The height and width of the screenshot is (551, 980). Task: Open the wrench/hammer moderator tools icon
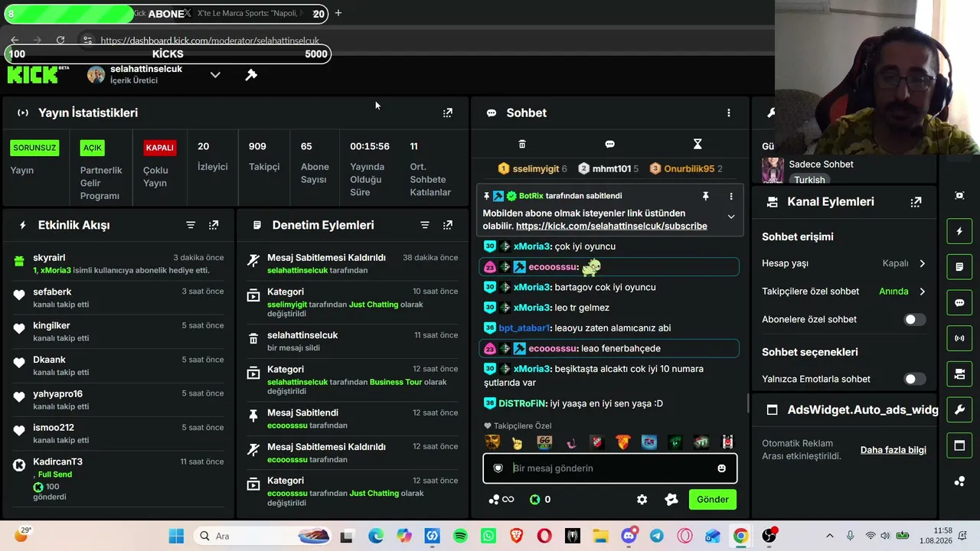[x=251, y=74]
